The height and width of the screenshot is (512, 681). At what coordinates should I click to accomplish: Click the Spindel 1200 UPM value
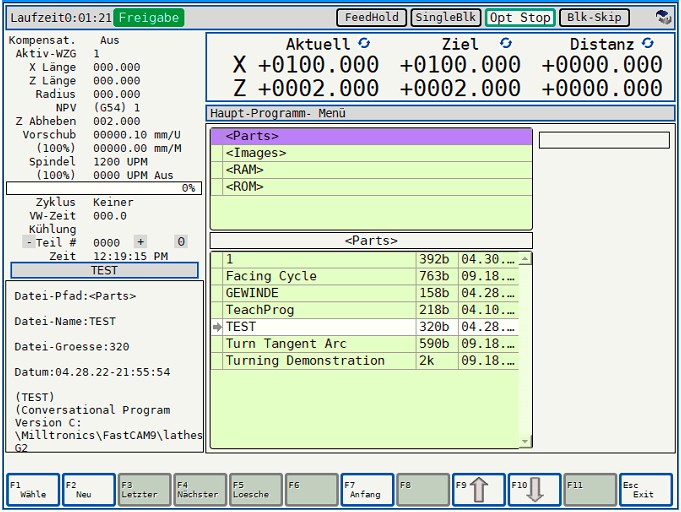click(x=120, y=162)
